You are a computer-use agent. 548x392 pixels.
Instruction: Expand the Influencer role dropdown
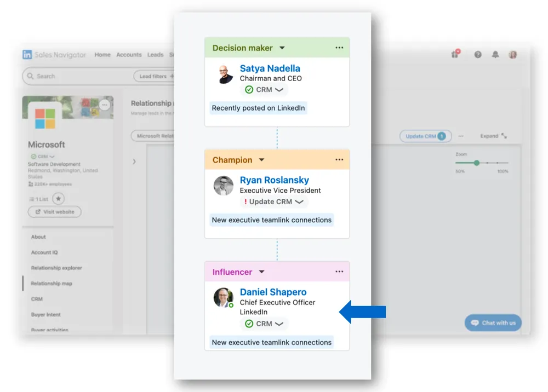261,272
